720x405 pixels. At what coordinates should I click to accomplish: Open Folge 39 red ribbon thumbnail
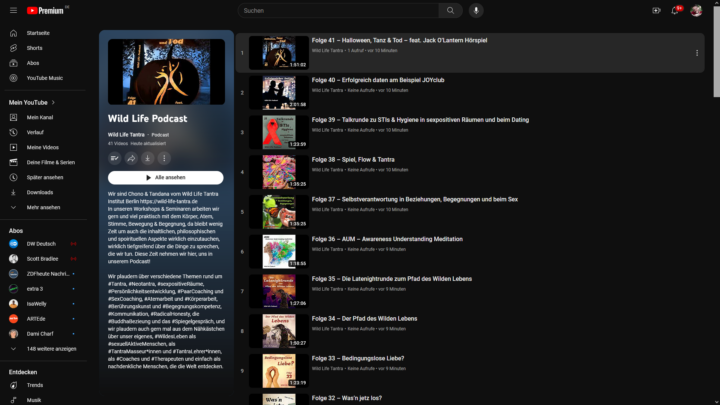[279, 132]
